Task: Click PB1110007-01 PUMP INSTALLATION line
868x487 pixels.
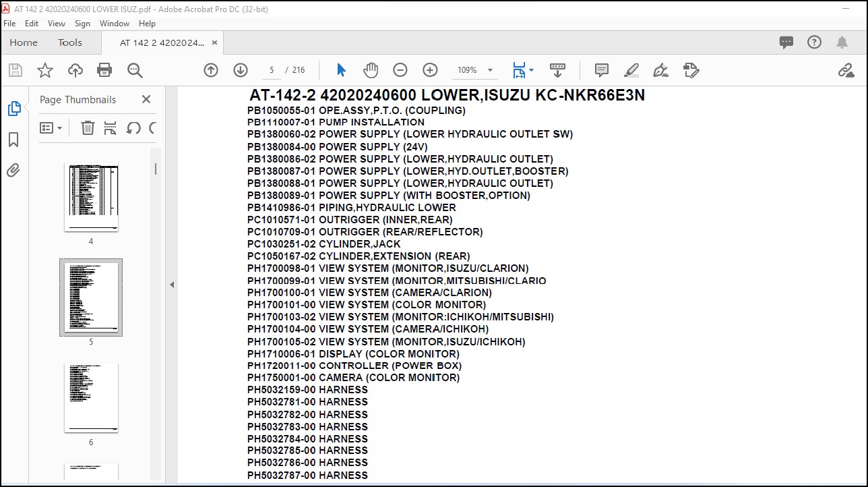Action: [336, 122]
